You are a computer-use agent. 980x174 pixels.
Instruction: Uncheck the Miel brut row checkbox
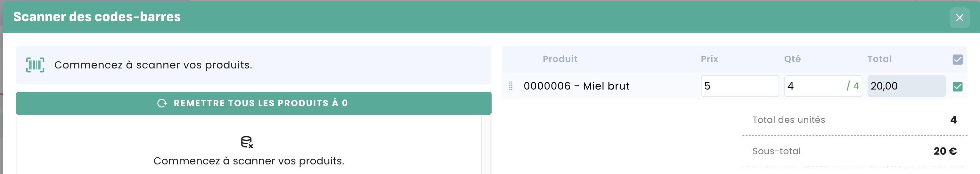point(957,87)
